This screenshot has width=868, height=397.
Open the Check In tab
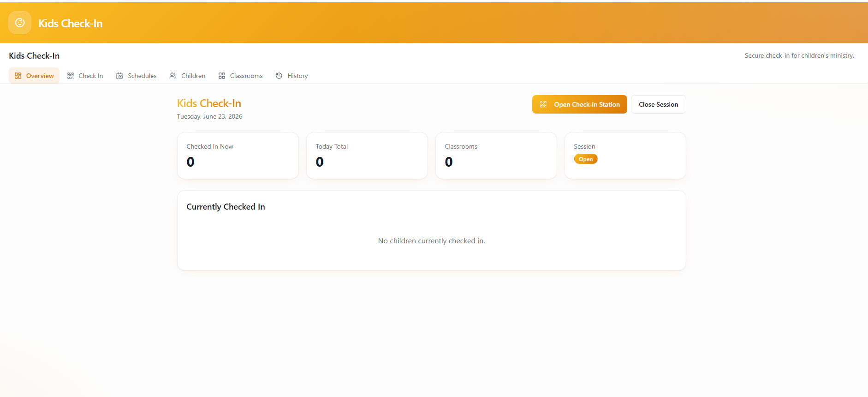[x=85, y=76]
